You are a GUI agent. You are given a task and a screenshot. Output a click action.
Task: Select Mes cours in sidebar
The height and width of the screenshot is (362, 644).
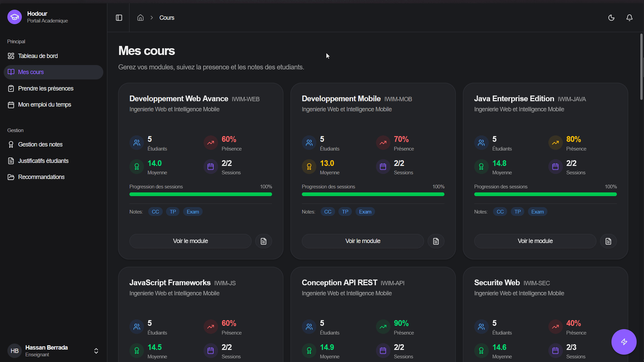pyautogui.click(x=53, y=72)
